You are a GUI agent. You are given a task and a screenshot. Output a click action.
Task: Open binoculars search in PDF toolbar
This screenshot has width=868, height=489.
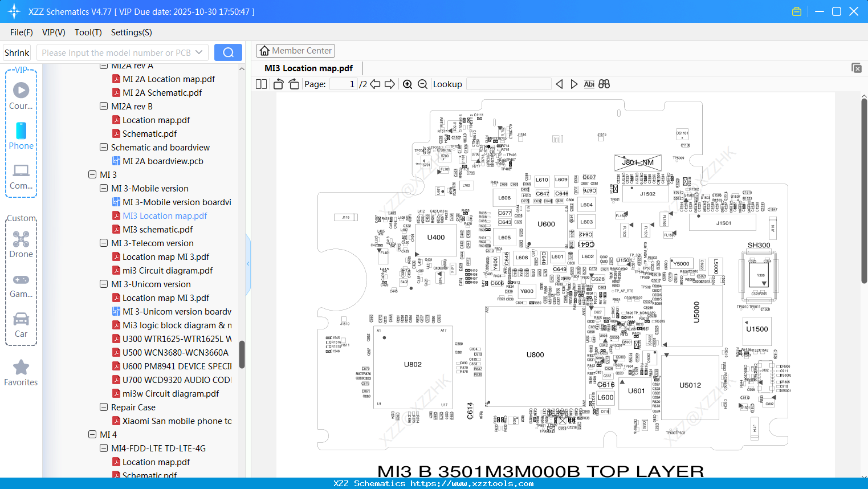[604, 84]
